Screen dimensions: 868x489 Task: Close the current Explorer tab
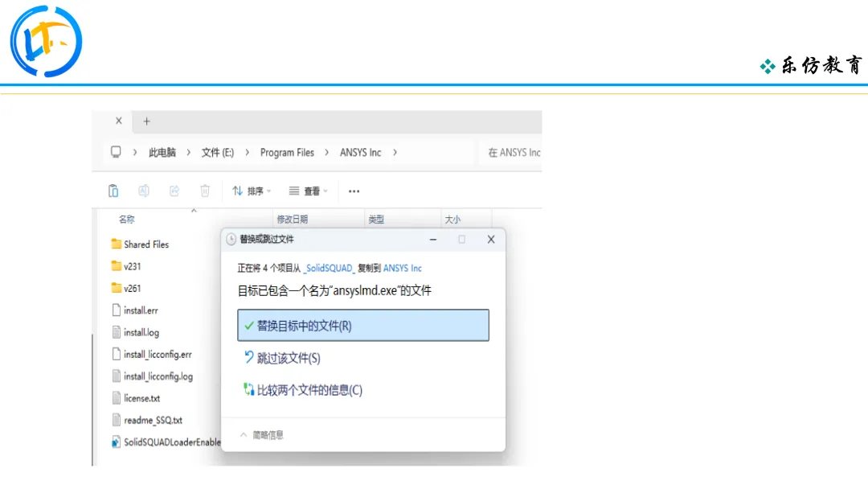118,121
